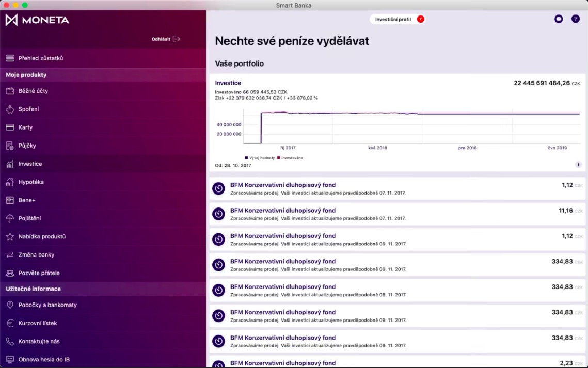Click the Smart Banka window title
588x368 pixels.
pyautogui.click(x=294, y=5)
